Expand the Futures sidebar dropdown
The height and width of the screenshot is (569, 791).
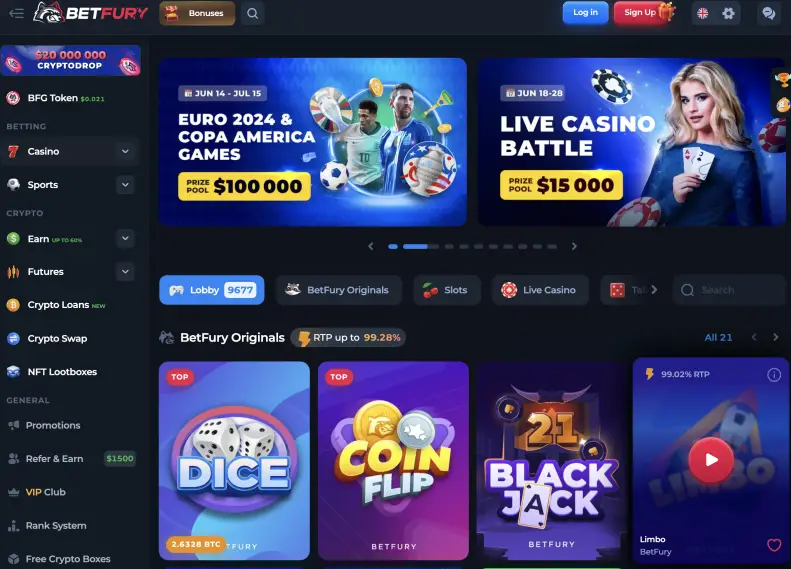125,271
